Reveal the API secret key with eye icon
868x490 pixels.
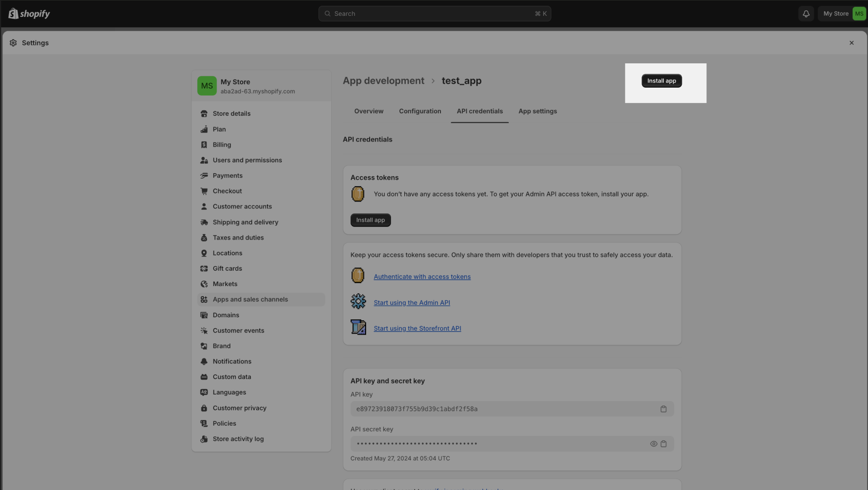click(x=653, y=444)
